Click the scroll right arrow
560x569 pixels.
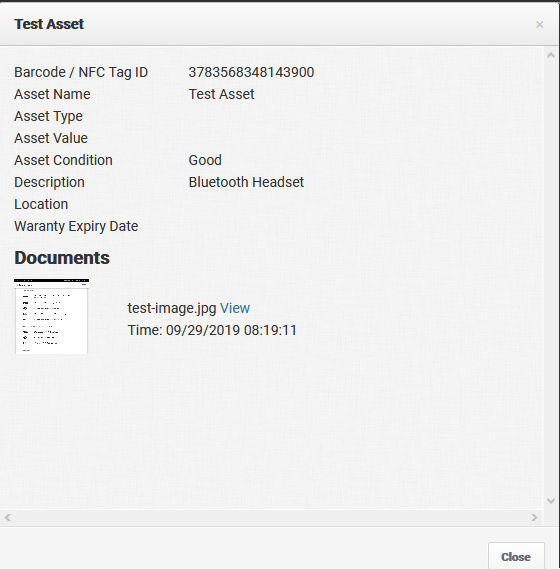coord(534,517)
